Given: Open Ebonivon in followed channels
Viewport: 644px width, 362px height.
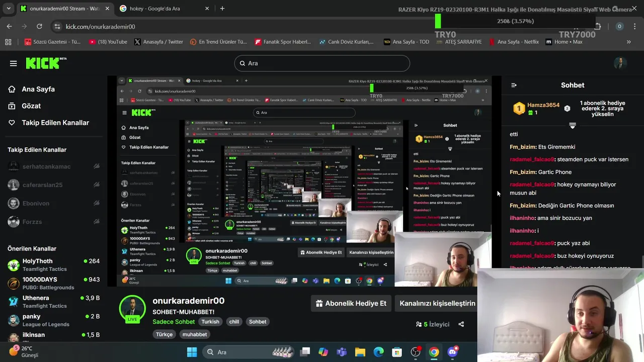Looking at the screenshot, I should pyautogui.click(x=54, y=204).
